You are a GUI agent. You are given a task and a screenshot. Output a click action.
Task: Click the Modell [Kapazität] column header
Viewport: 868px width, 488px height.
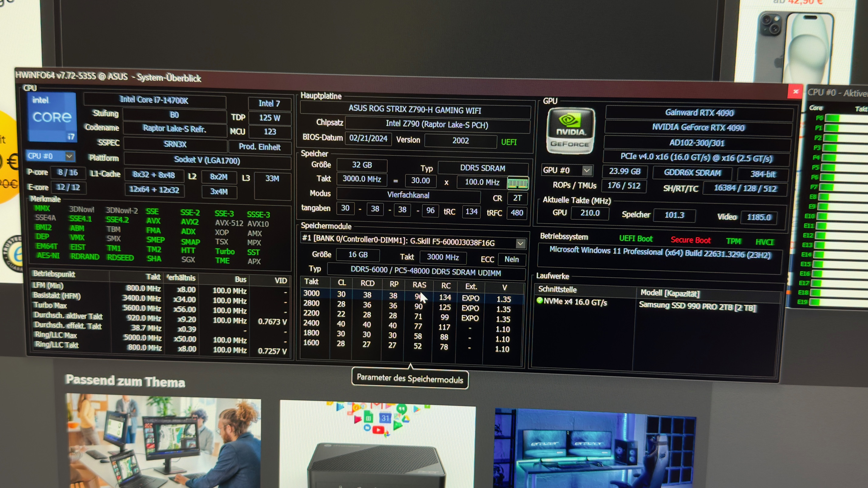tap(670, 293)
